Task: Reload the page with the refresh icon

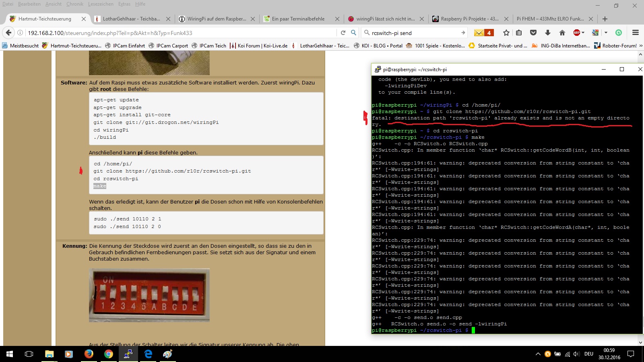Action: pyautogui.click(x=343, y=33)
